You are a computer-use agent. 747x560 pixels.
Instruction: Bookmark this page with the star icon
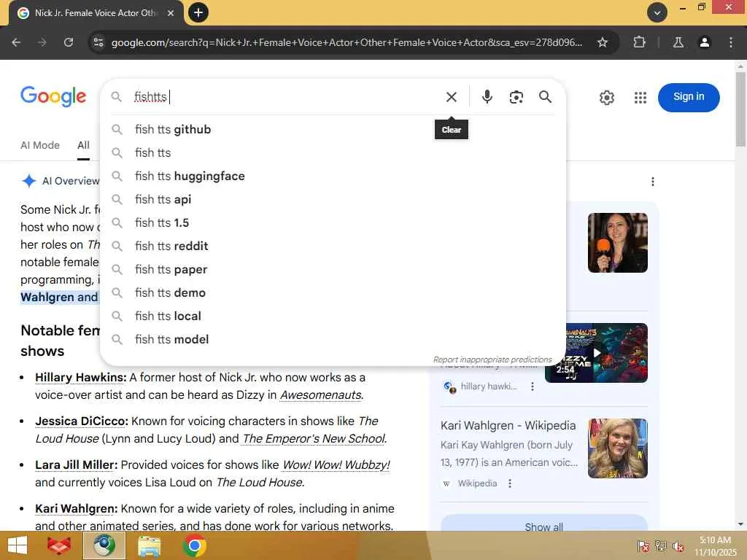tap(602, 42)
